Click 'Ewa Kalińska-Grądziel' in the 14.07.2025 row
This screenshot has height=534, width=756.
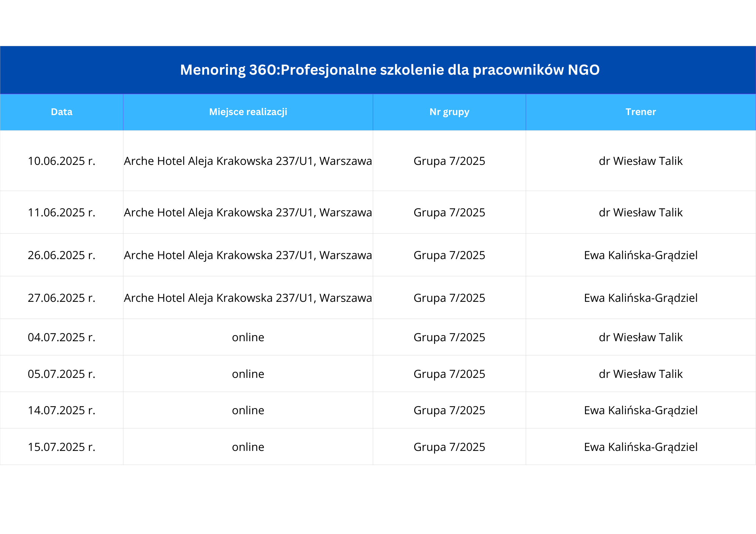pyautogui.click(x=640, y=411)
